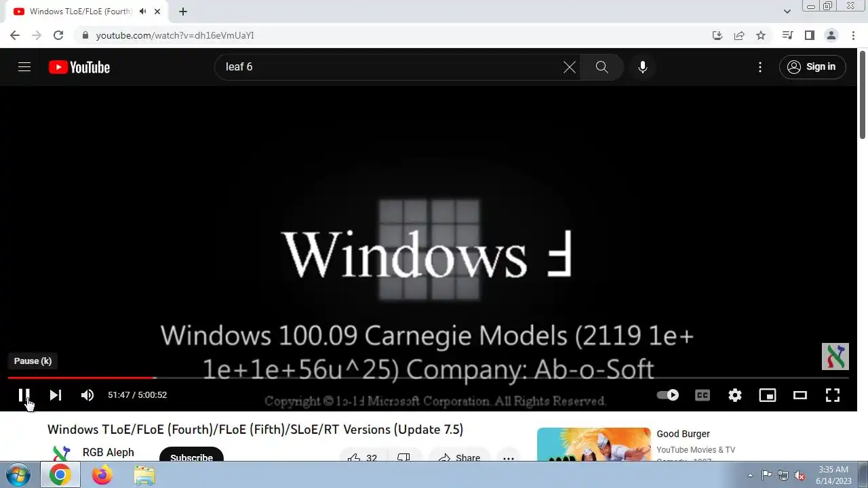Click the Good Burger title

(x=683, y=434)
